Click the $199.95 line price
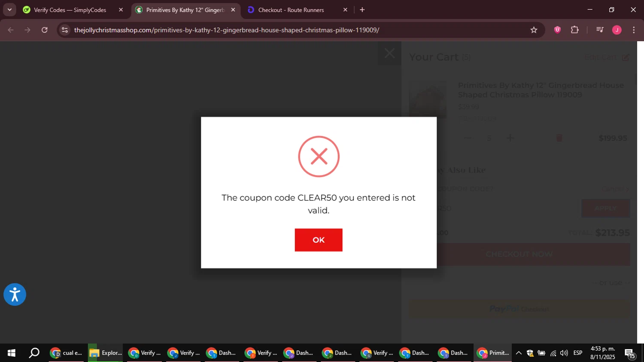This screenshot has height=362, width=644. click(x=613, y=138)
